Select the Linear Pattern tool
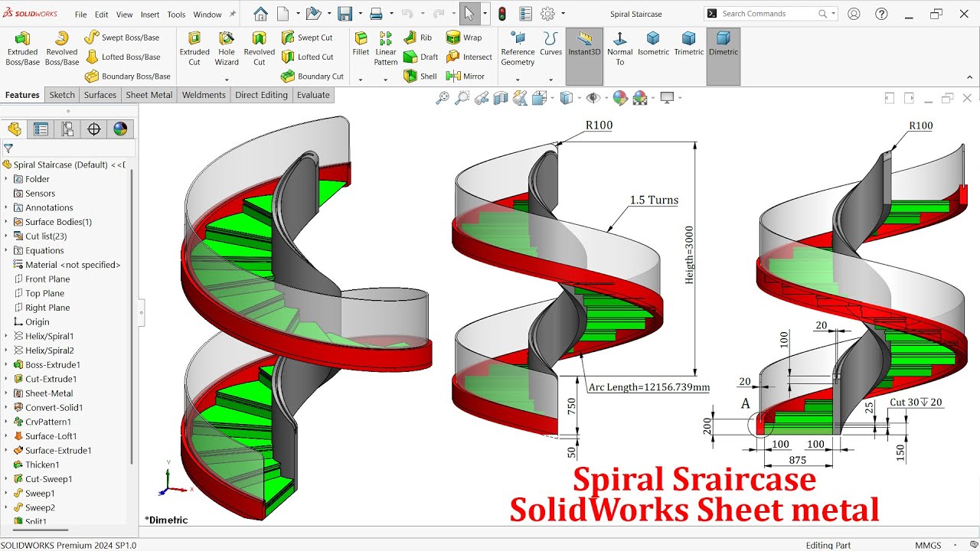 (x=386, y=48)
